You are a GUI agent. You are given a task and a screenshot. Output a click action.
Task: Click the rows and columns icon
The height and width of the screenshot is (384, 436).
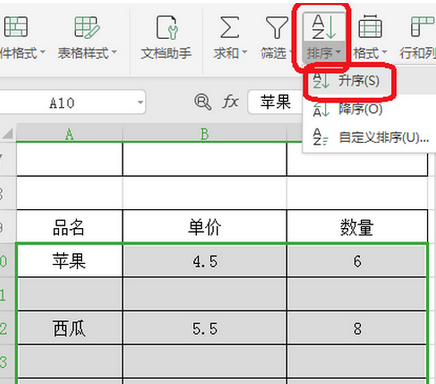(423, 27)
